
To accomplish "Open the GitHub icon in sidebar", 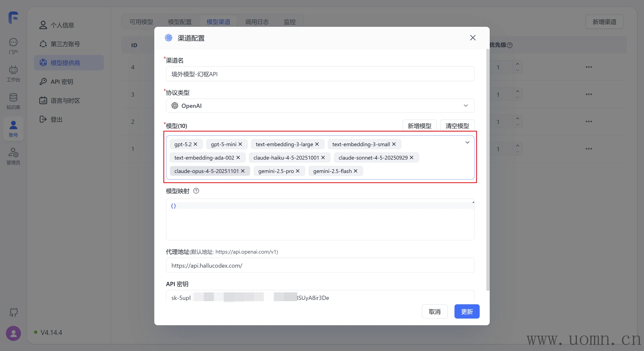I will pos(13,312).
